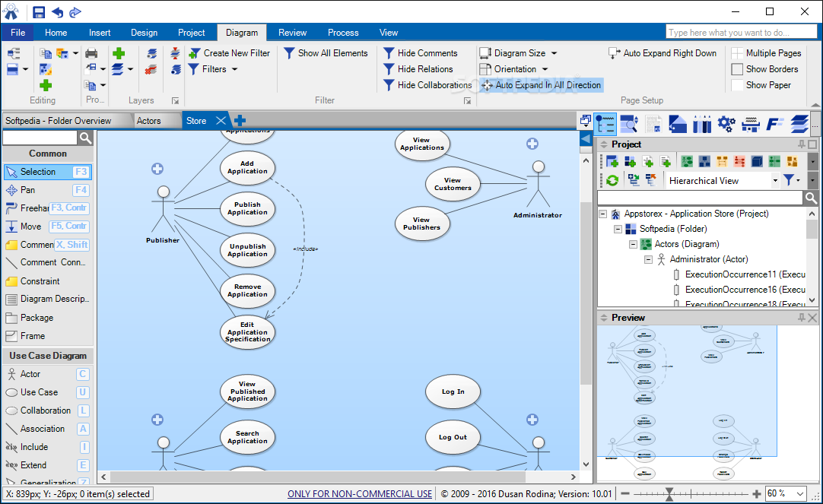
Task: Select the Collaboration tool
Action: click(x=47, y=410)
